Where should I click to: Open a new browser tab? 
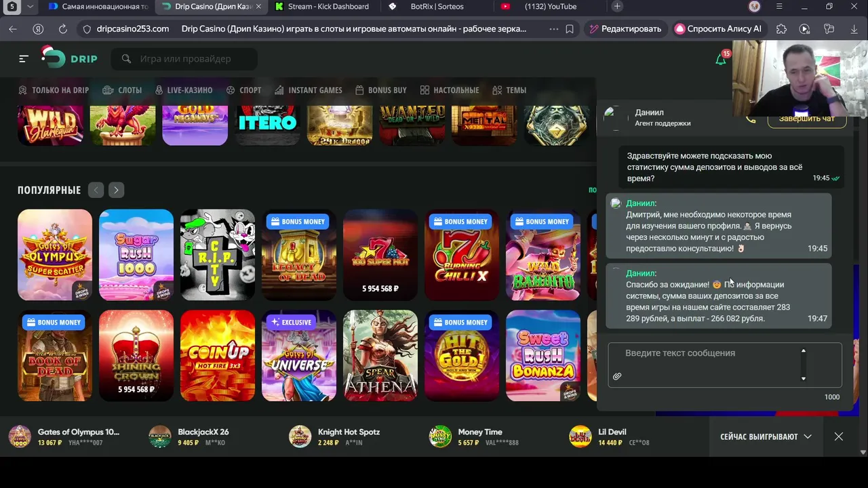tap(617, 6)
